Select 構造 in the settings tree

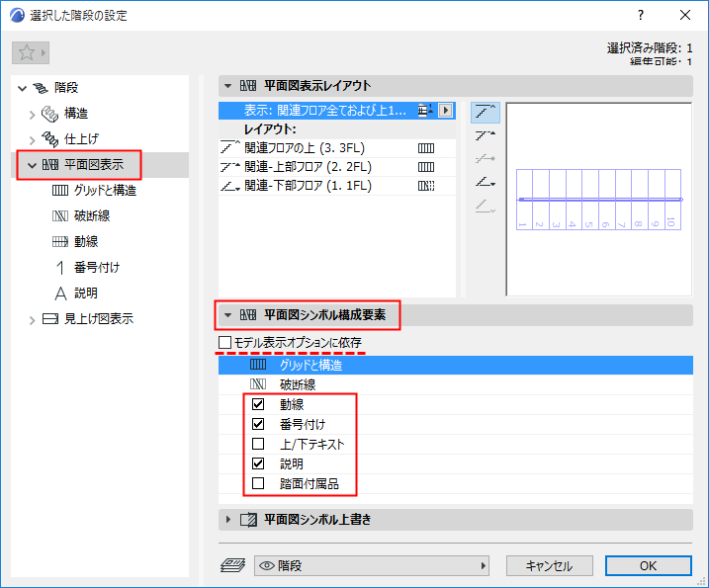pyautogui.click(x=76, y=114)
